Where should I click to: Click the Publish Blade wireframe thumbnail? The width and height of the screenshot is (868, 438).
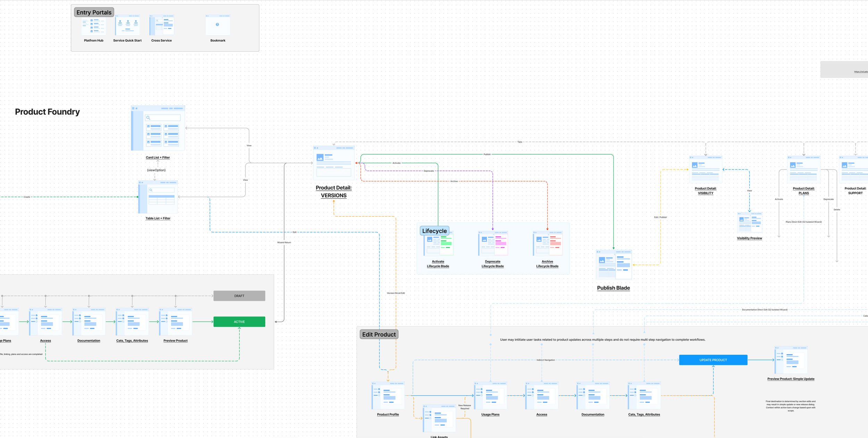(x=614, y=265)
